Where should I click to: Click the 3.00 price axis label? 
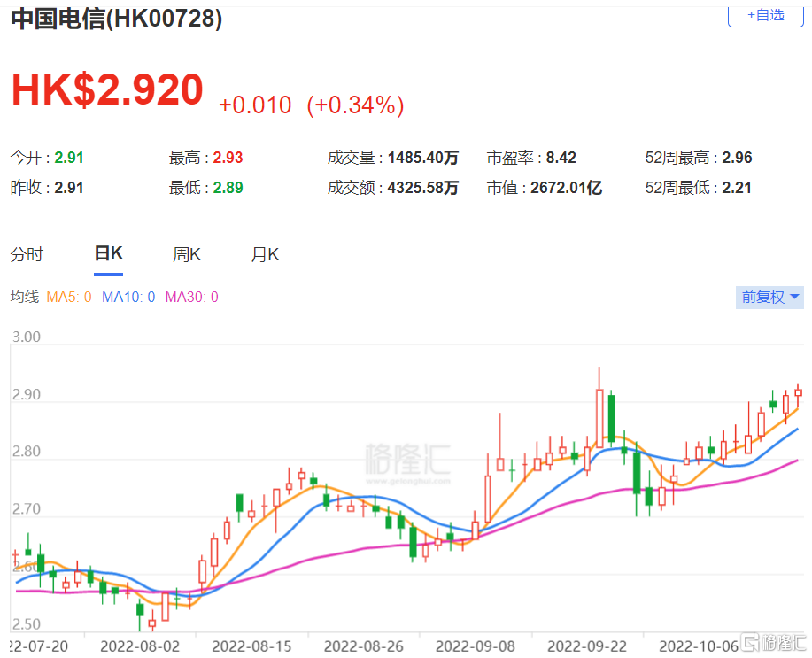27,337
